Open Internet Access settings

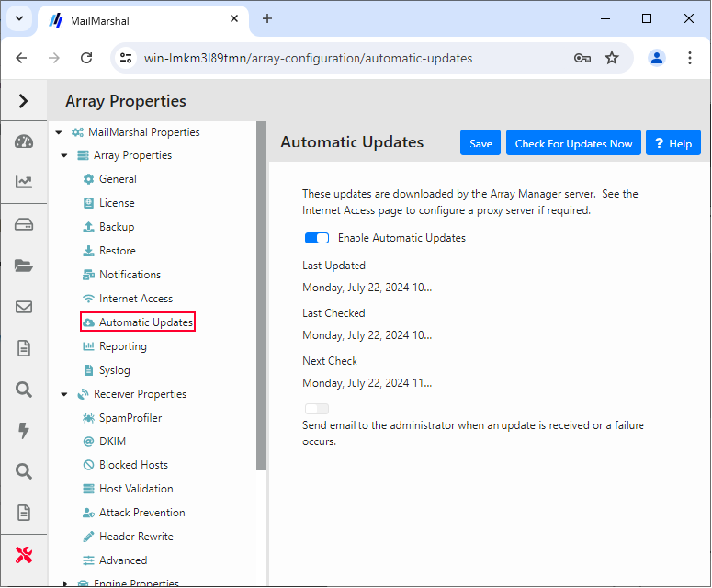click(136, 299)
